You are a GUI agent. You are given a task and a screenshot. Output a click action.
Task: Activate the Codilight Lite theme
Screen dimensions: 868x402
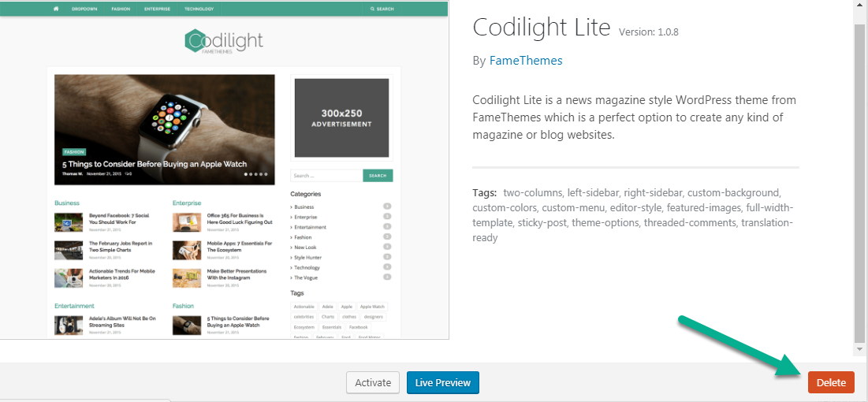(x=373, y=383)
